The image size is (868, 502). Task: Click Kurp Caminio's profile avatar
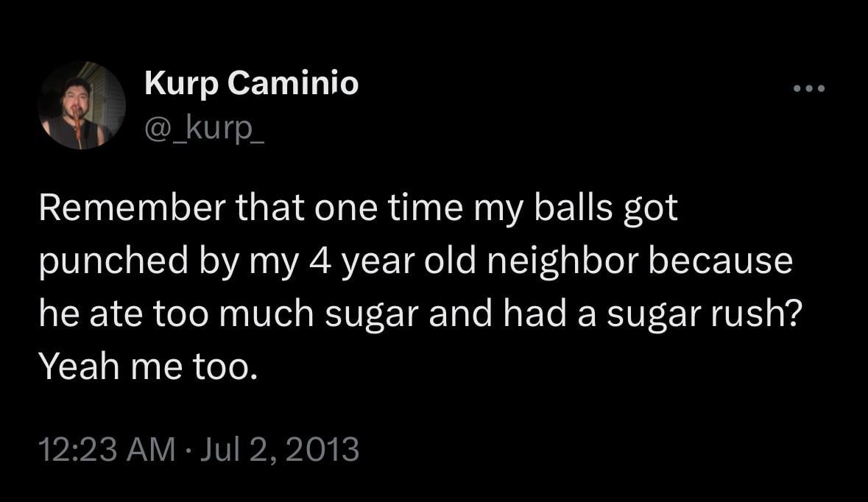82,105
